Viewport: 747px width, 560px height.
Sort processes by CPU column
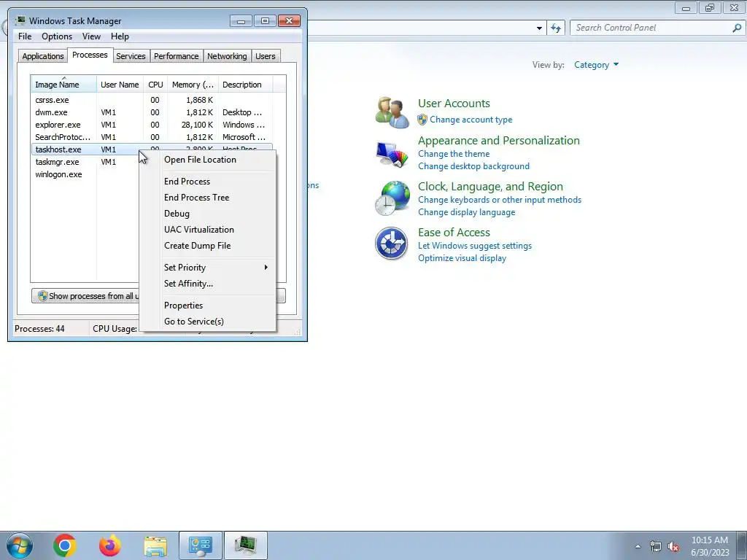(x=155, y=85)
